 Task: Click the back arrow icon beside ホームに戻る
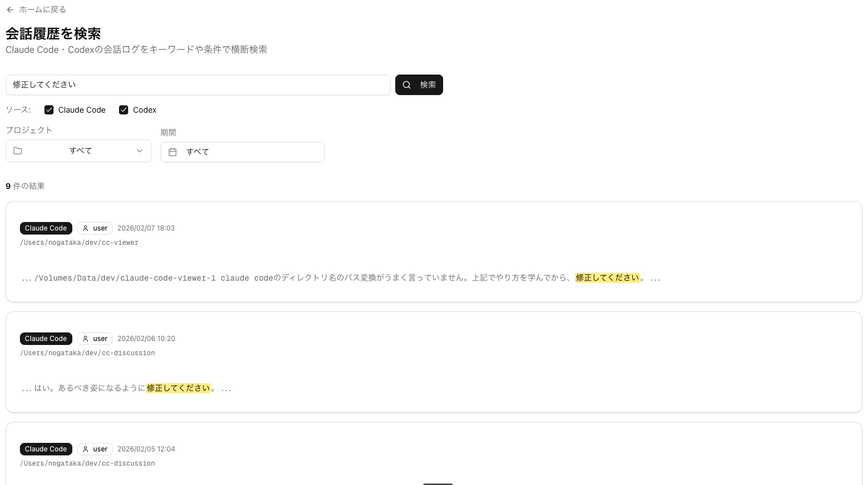click(10, 10)
